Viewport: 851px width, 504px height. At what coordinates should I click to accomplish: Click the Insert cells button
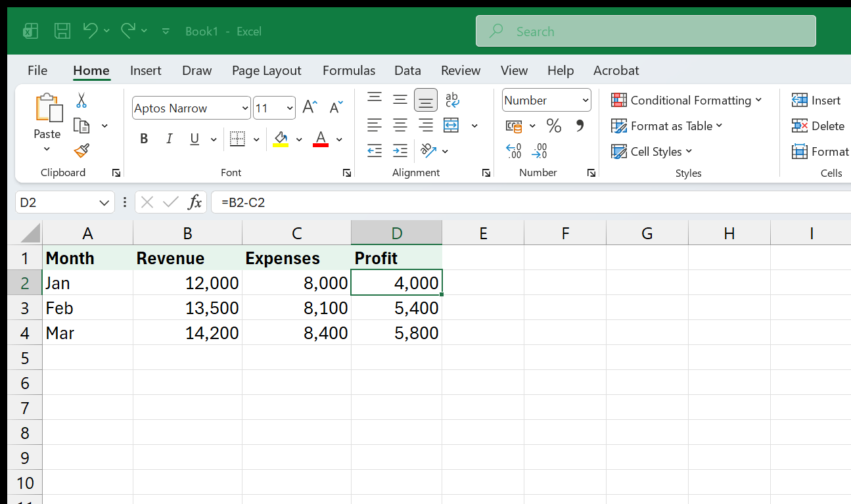pyautogui.click(x=816, y=100)
